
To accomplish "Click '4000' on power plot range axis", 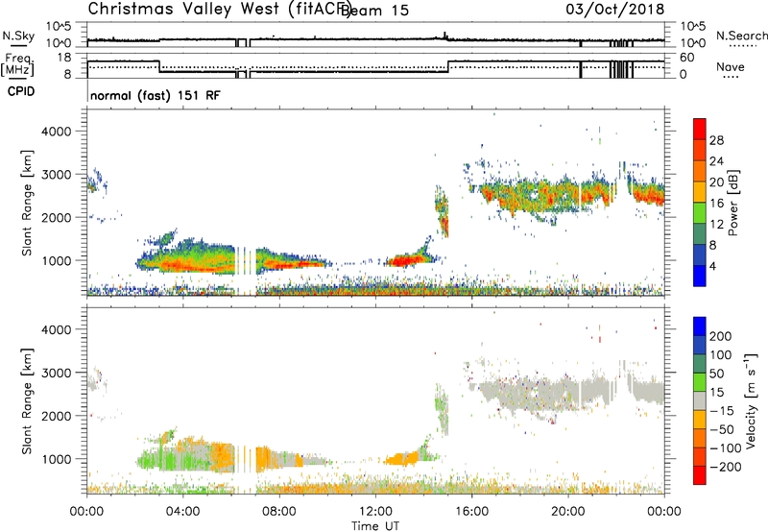I will (x=56, y=132).
